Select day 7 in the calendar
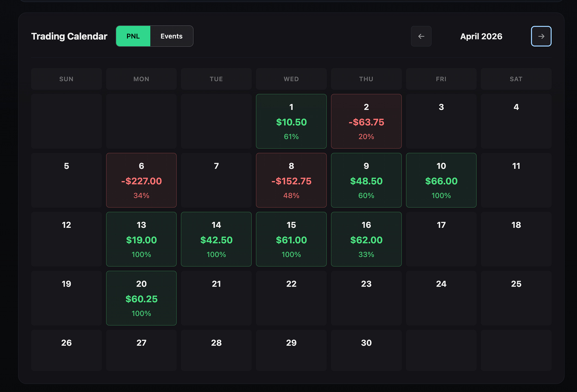 [216, 180]
